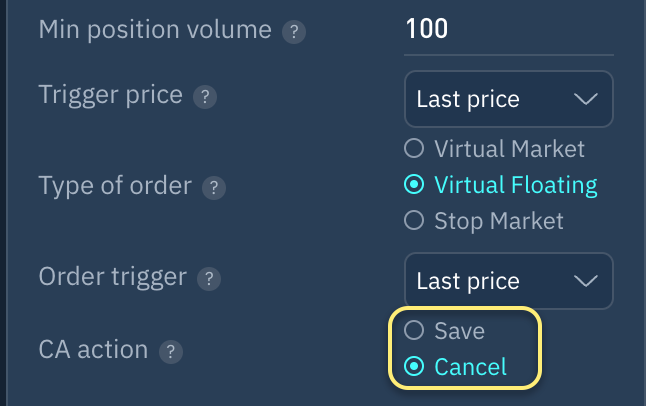This screenshot has height=406, width=646.
Task: Click help icon next to Min position volume
Action: (x=293, y=32)
